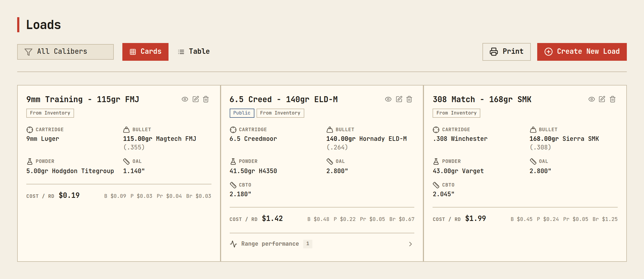Screen dimensions: 644x279
Task: Click the 9mm Training - 115gr FMJ title
Action: pos(83,99)
